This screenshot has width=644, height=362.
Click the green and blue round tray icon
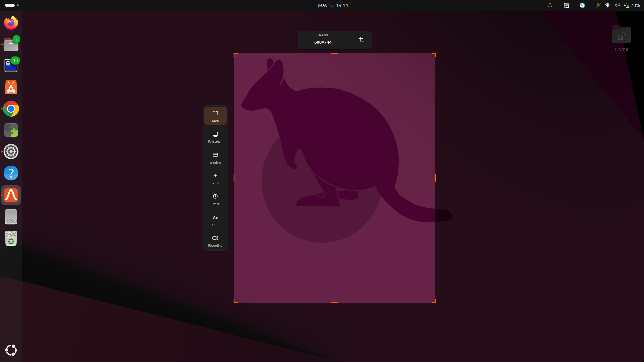tap(582, 5)
